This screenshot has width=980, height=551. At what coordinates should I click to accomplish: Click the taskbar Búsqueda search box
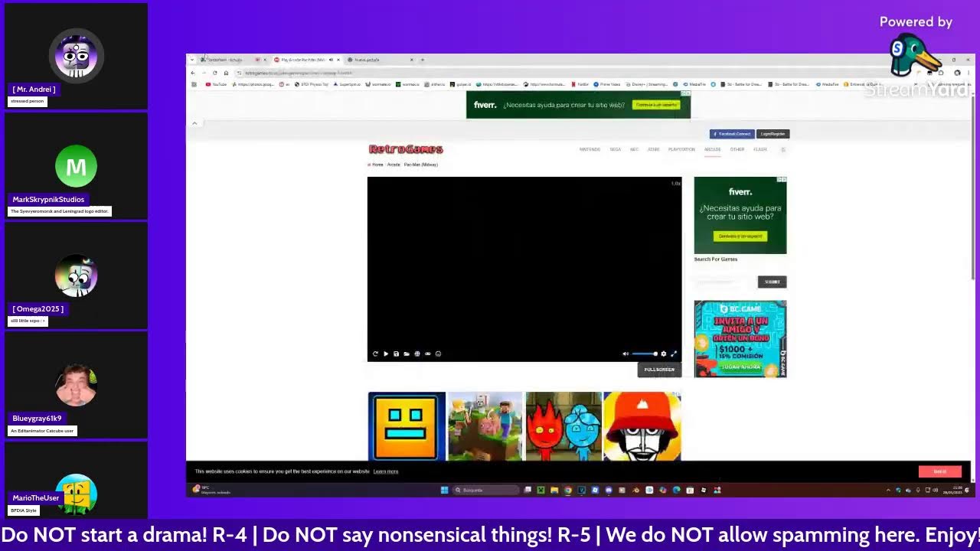485,490
